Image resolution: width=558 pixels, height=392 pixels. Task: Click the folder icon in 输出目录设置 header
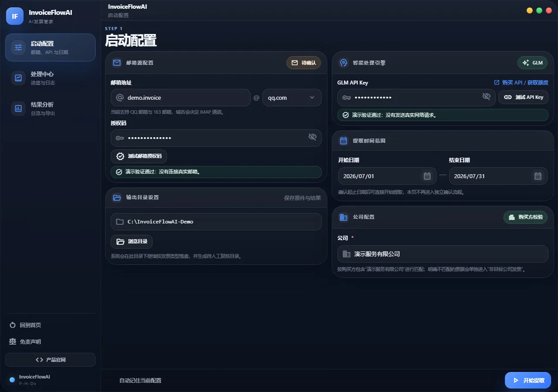(117, 197)
